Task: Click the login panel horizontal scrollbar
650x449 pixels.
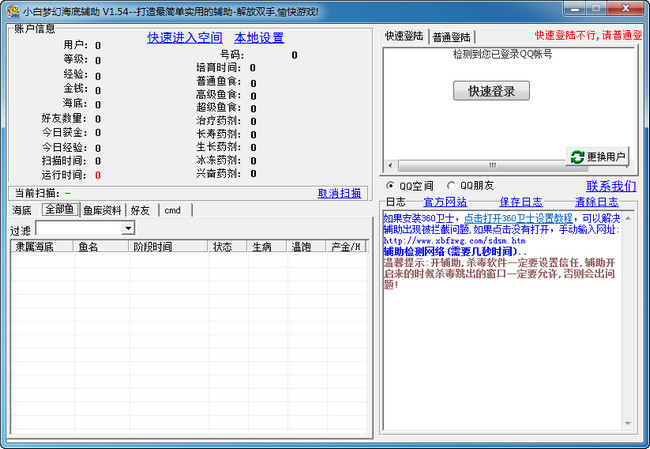Action: tap(470, 165)
